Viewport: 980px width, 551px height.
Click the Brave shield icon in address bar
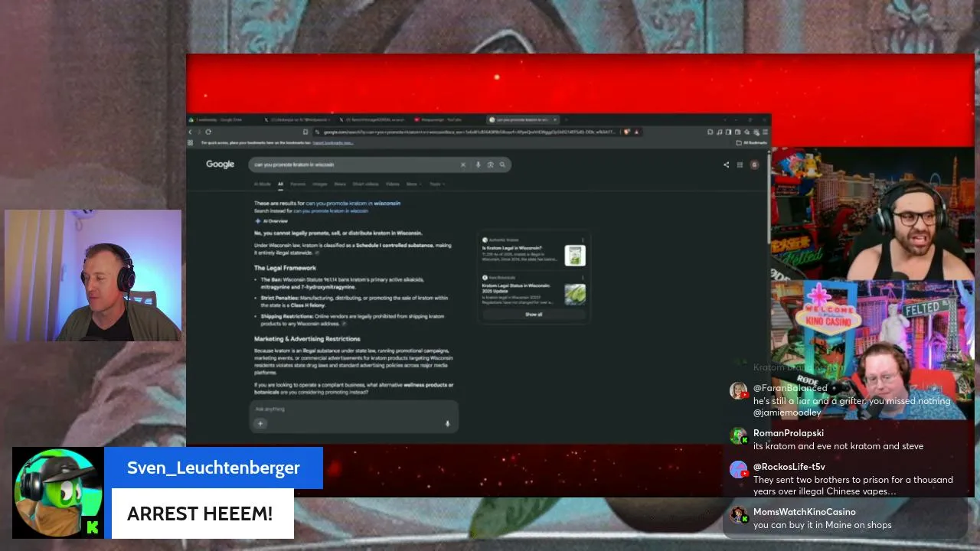pyautogui.click(x=627, y=132)
